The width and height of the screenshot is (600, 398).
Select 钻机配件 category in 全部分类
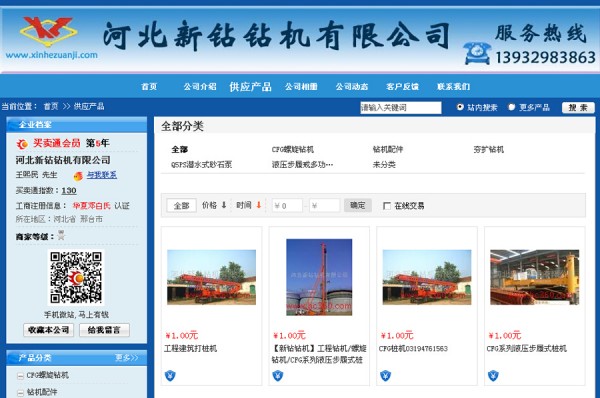click(x=388, y=149)
